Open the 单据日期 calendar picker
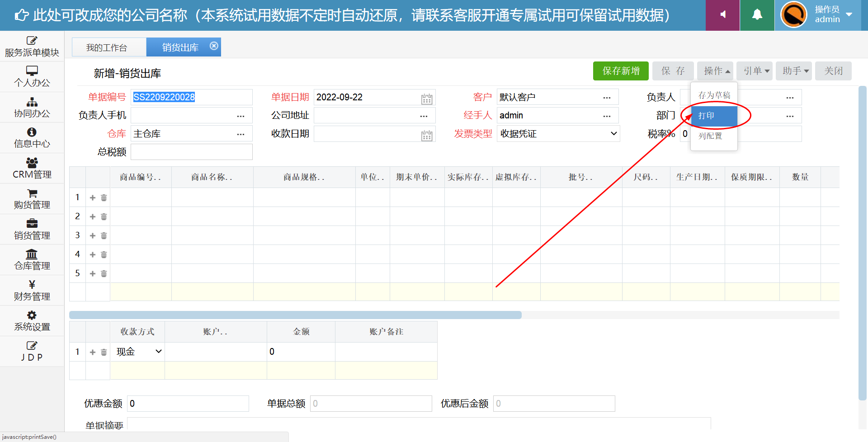The image size is (868, 442). click(426, 99)
